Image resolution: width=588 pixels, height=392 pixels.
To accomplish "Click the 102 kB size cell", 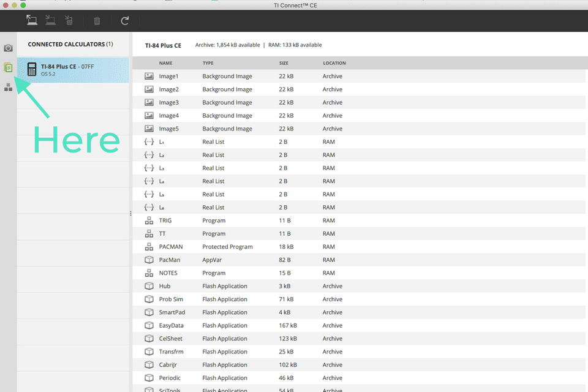I will pos(288,364).
